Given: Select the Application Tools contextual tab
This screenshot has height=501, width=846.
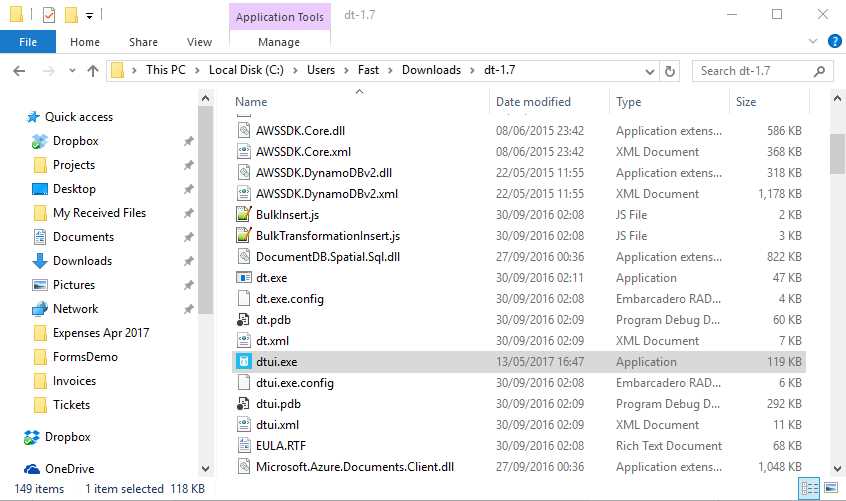Looking at the screenshot, I should [x=279, y=17].
